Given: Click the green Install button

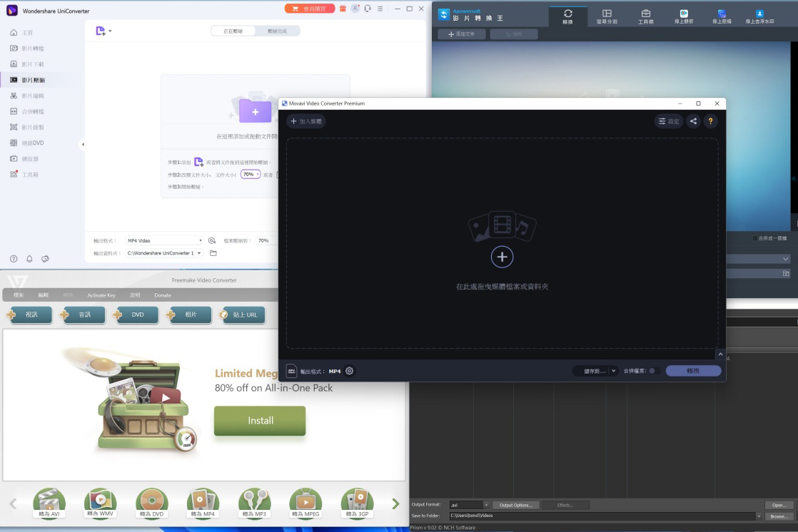Looking at the screenshot, I should (x=260, y=421).
